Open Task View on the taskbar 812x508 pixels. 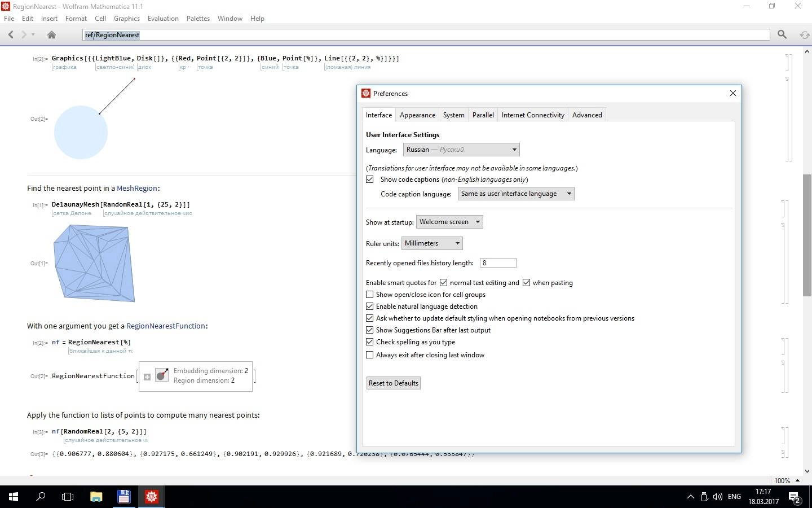pyautogui.click(x=68, y=497)
